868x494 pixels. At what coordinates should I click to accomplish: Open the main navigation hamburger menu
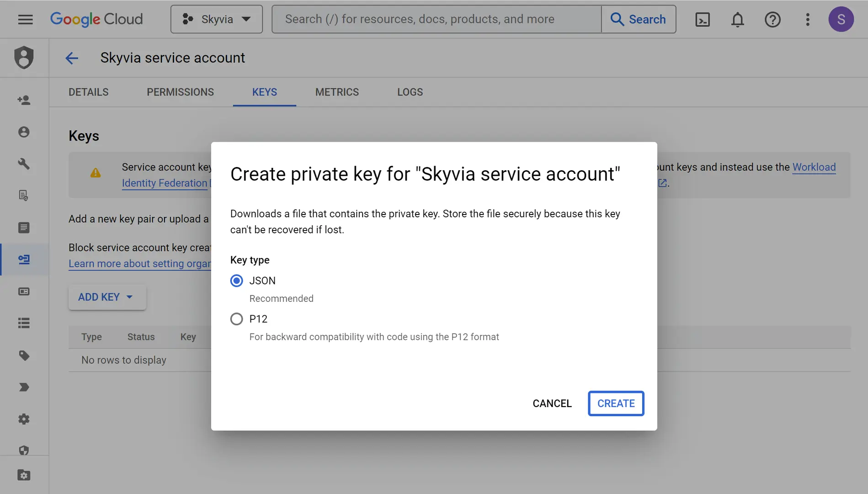click(x=26, y=19)
